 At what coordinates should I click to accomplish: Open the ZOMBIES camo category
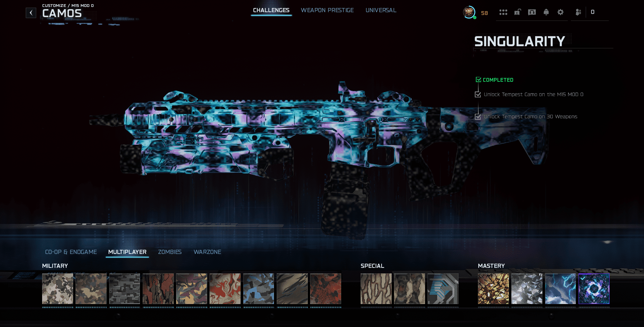tap(170, 252)
